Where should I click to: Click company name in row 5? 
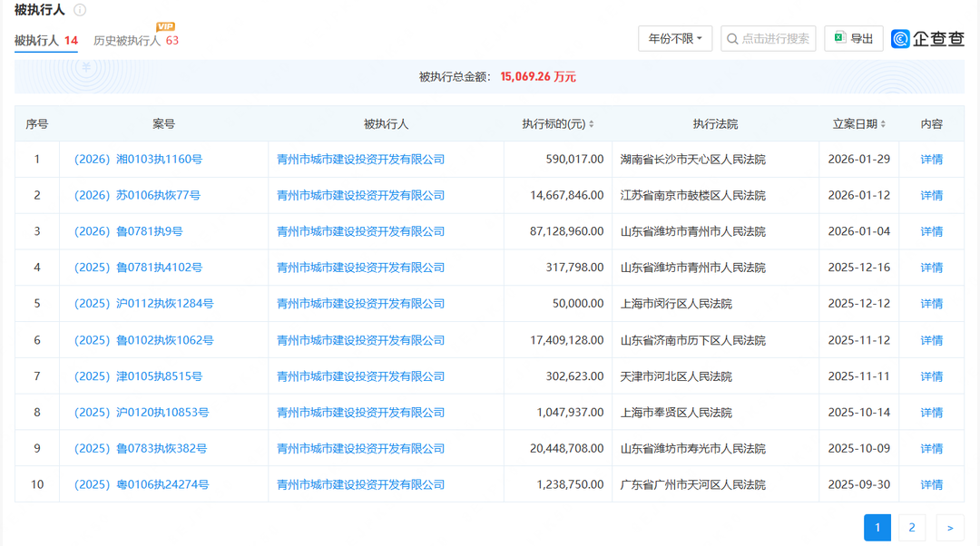tap(360, 304)
